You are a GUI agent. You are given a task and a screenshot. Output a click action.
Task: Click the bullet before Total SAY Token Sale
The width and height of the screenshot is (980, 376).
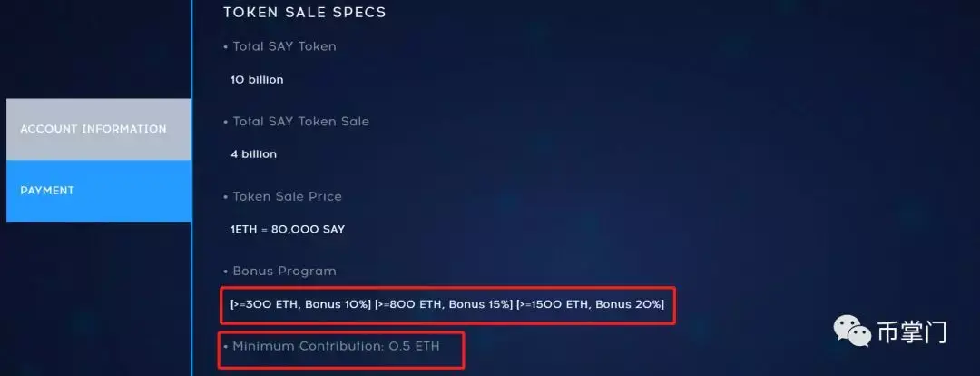click(226, 123)
